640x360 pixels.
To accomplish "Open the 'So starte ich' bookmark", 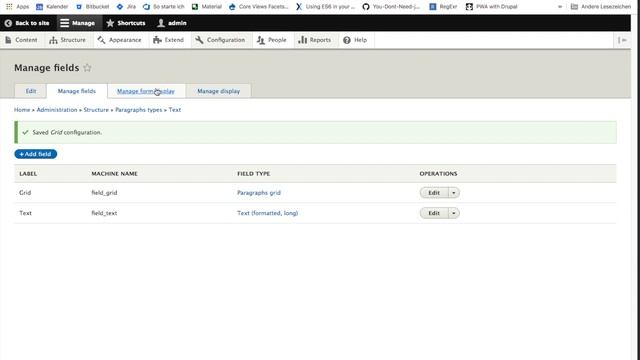I will click(x=164, y=7).
